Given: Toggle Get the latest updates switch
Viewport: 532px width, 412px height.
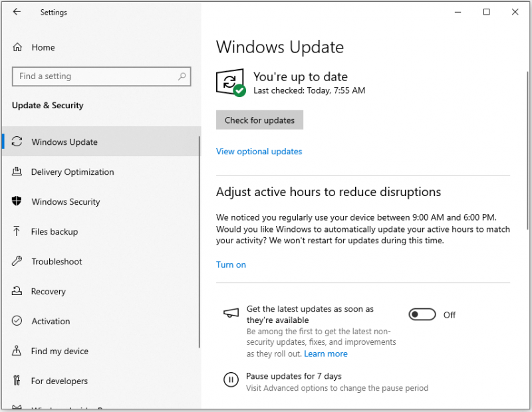Looking at the screenshot, I should [422, 314].
